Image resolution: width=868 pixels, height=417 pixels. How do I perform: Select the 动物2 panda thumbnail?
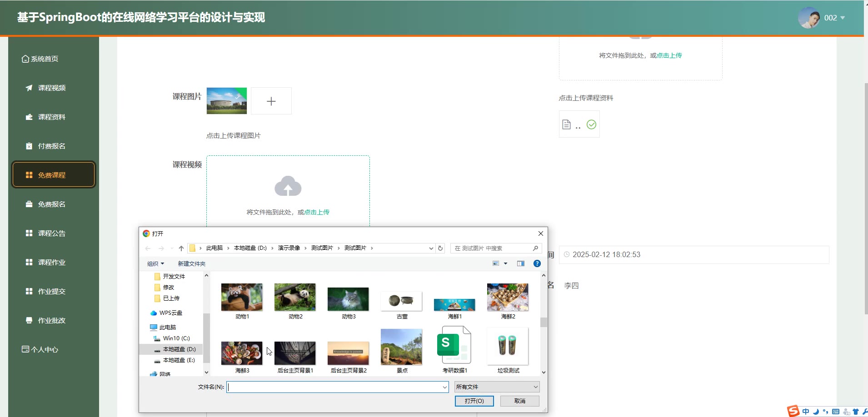click(295, 298)
